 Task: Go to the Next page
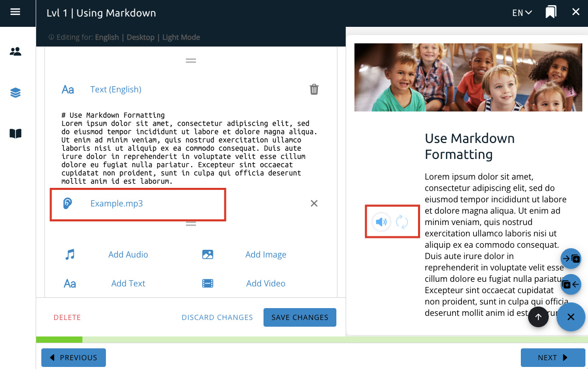pyautogui.click(x=552, y=358)
